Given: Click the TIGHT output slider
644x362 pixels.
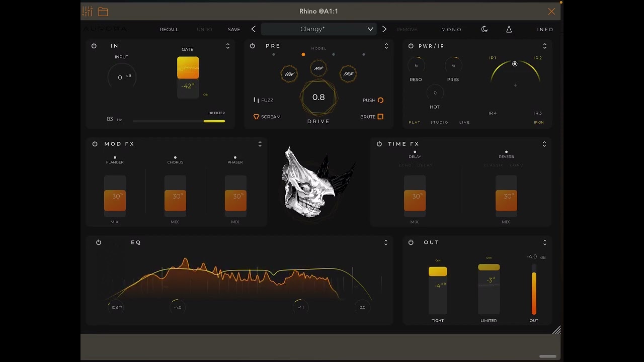Looking at the screenshot, I should (438, 290).
